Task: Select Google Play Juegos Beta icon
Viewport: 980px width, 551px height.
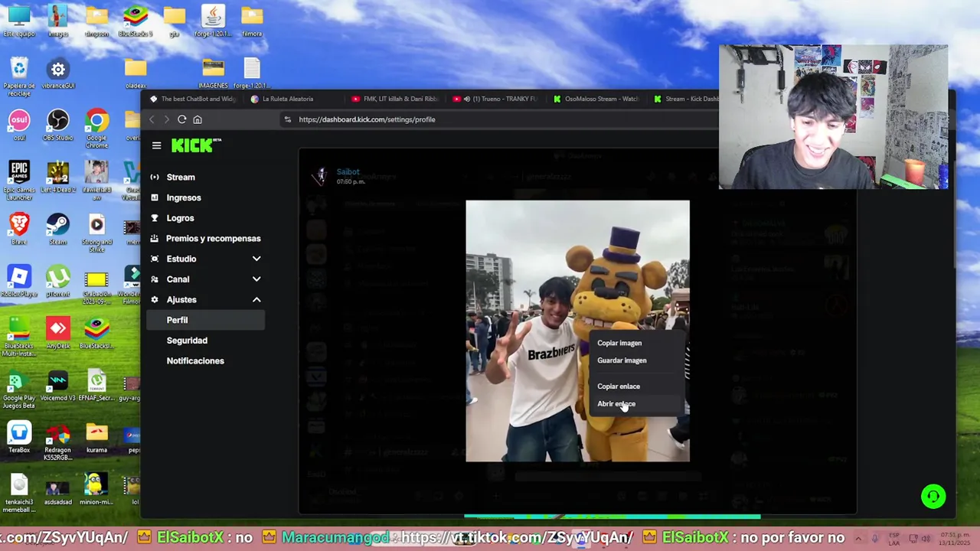Action: tap(19, 389)
